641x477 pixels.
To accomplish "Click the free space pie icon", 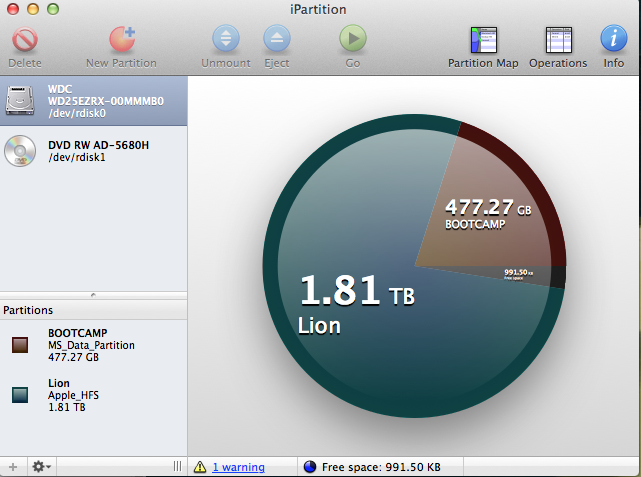I will pyautogui.click(x=310, y=466).
